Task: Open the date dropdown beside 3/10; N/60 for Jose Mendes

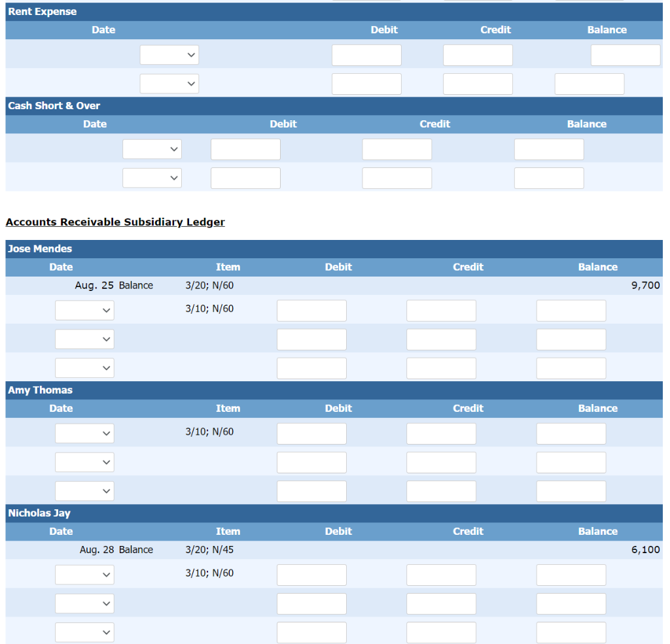Action: pyautogui.click(x=84, y=310)
